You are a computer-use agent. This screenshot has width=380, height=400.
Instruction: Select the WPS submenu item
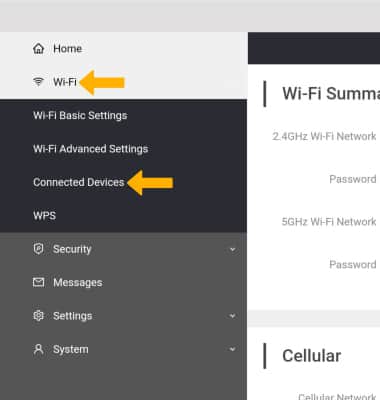(x=44, y=216)
